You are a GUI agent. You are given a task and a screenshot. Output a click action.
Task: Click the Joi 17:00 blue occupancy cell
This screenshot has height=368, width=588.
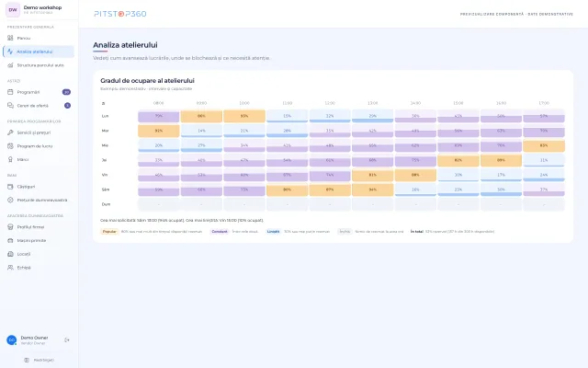pyautogui.click(x=544, y=160)
